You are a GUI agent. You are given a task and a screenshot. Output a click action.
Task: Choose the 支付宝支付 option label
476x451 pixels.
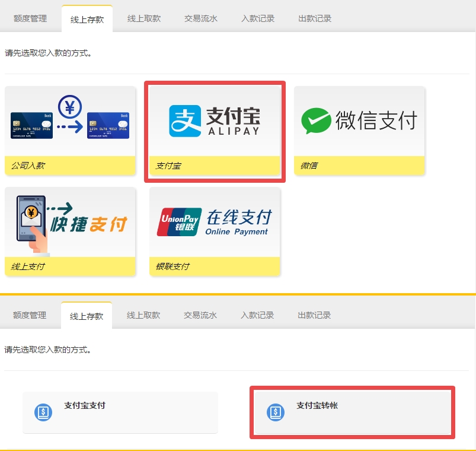pyautogui.click(x=85, y=406)
